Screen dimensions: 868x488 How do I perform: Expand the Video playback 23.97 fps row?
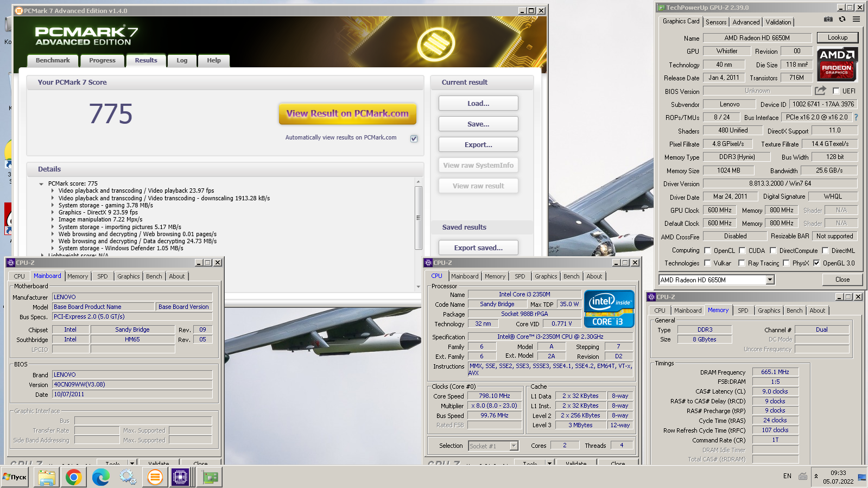[x=53, y=191]
